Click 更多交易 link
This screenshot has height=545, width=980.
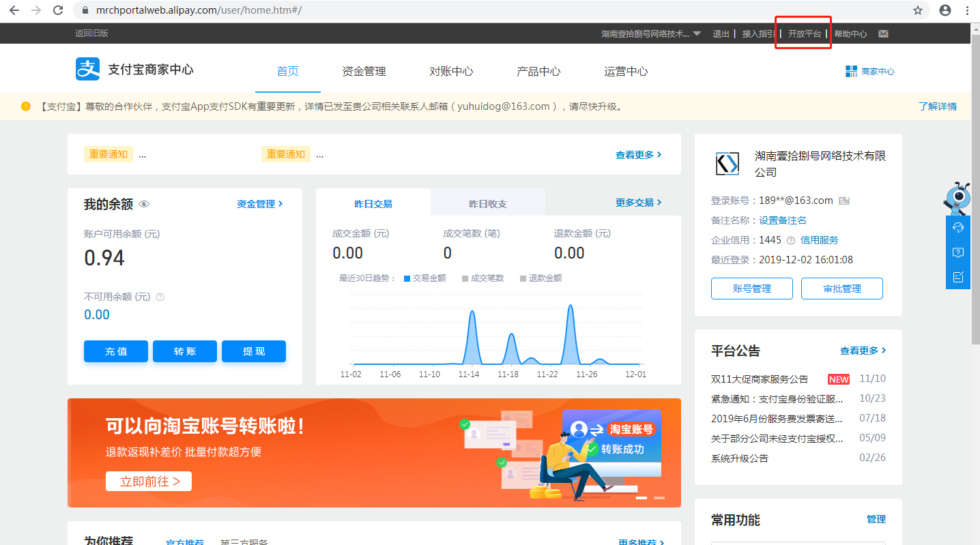point(638,203)
